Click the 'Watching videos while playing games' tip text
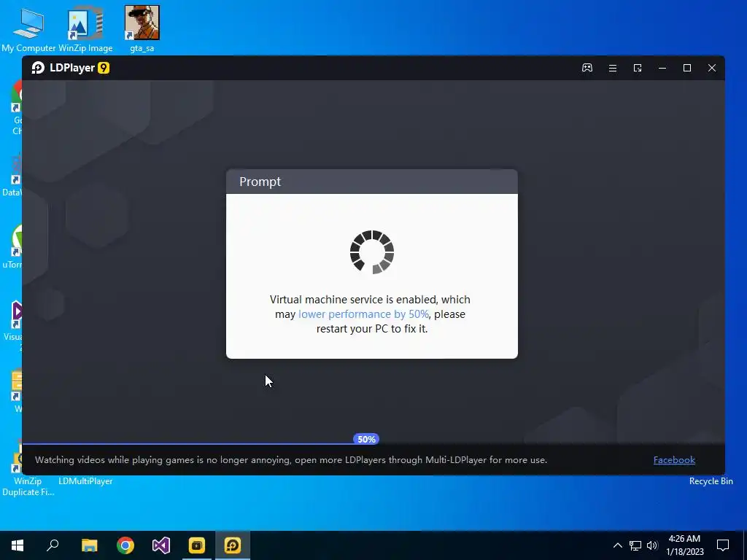The image size is (747, 560). click(291, 460)
